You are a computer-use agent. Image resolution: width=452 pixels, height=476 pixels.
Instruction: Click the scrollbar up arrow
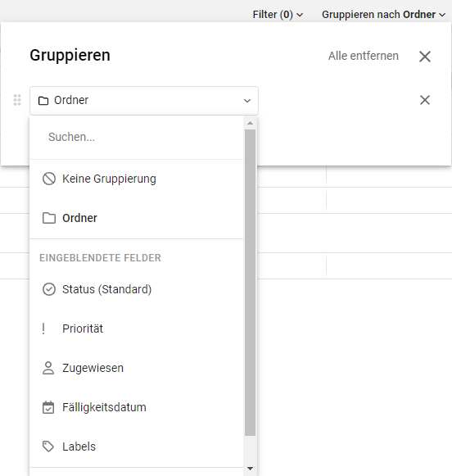(x=250, y=123)
